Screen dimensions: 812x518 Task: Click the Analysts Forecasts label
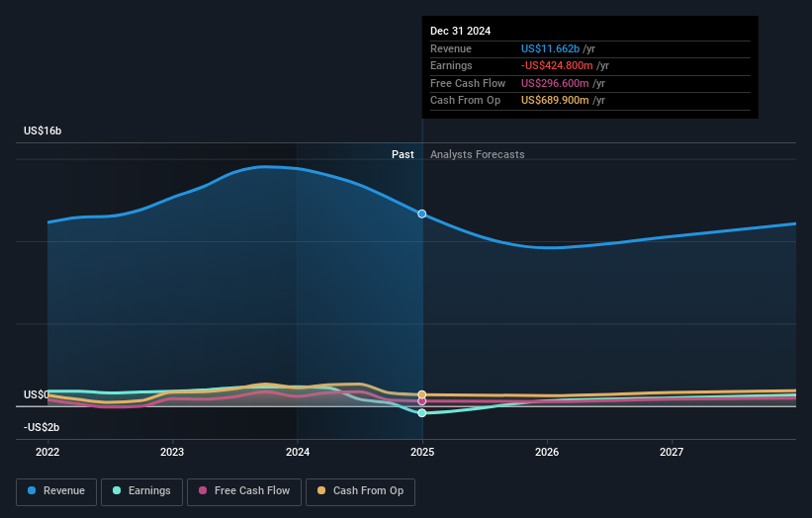tap(478, 155)
